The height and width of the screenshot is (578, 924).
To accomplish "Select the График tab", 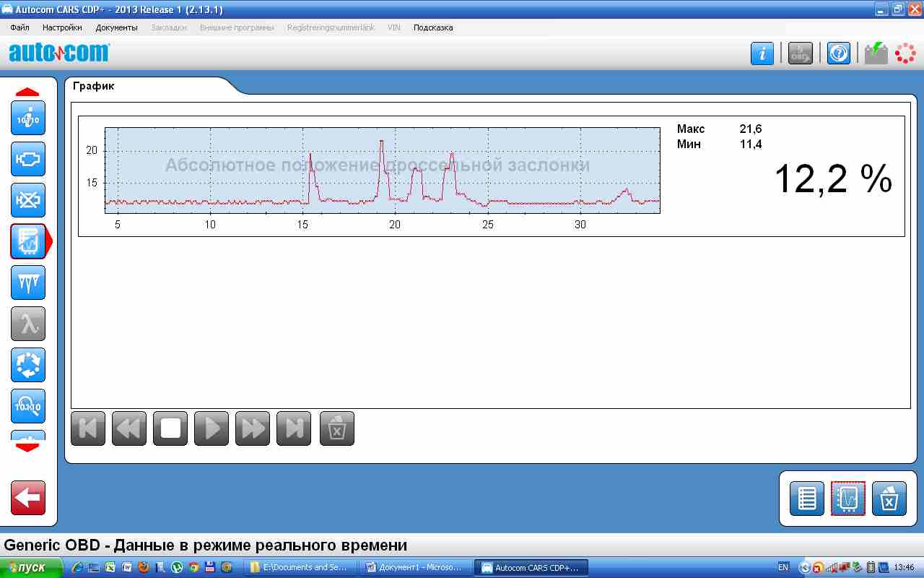I will click(94, 86).
